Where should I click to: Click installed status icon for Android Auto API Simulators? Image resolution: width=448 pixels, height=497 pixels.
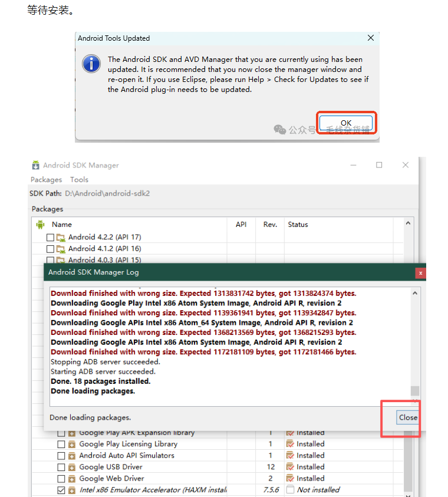click(290, 456)
